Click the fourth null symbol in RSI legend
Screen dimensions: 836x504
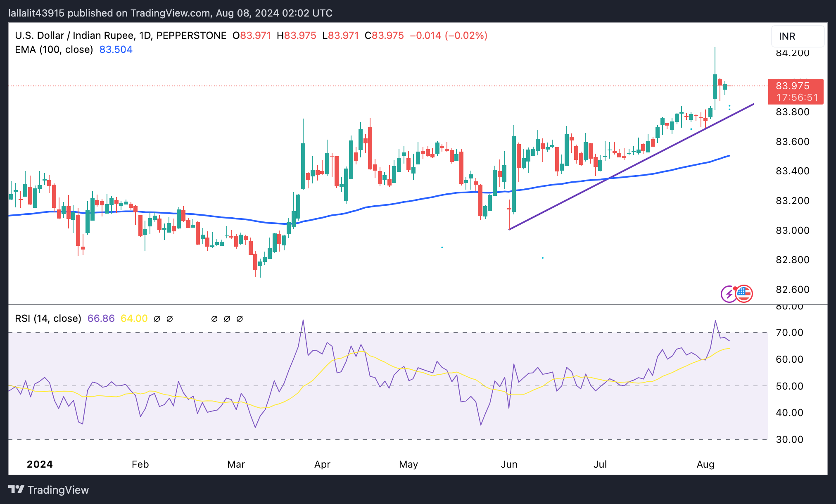pyautogui.click(x=227, y=319)
